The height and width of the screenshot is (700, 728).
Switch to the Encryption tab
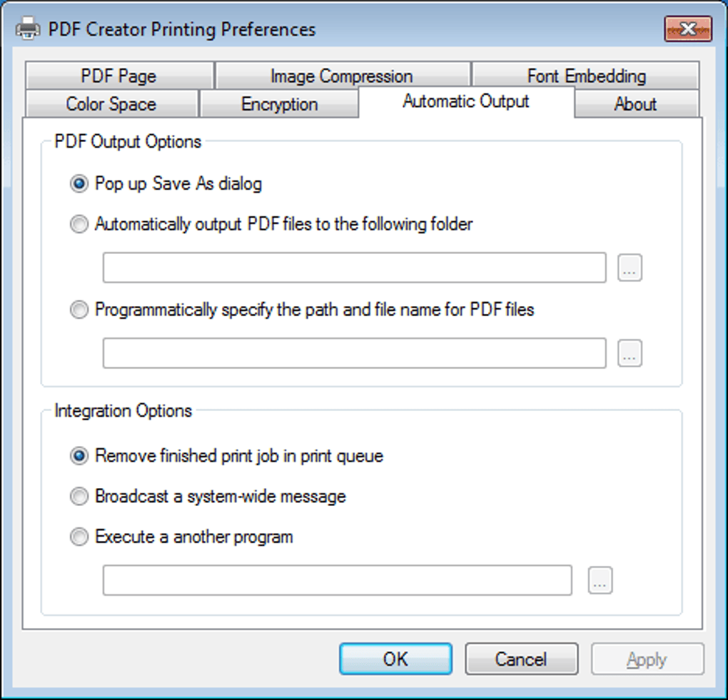point(279,104)
